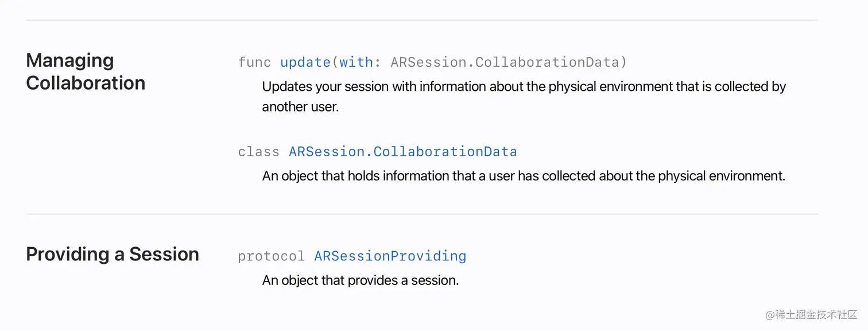Open the blue ARSession.CollaborationData class link
This screenshot has height=331, width=868.
pyautogui.click(x=402, y=152)
